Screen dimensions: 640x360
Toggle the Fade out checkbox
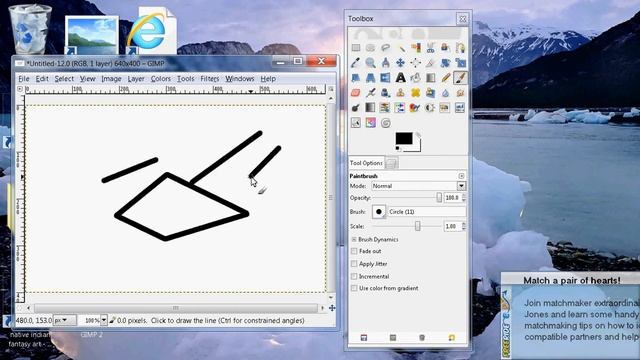354,251
